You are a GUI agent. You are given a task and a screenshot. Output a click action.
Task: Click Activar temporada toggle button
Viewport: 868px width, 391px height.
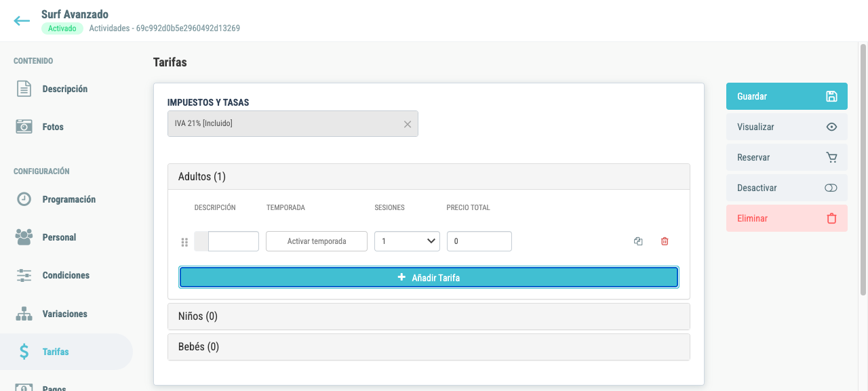click(317, 241)
